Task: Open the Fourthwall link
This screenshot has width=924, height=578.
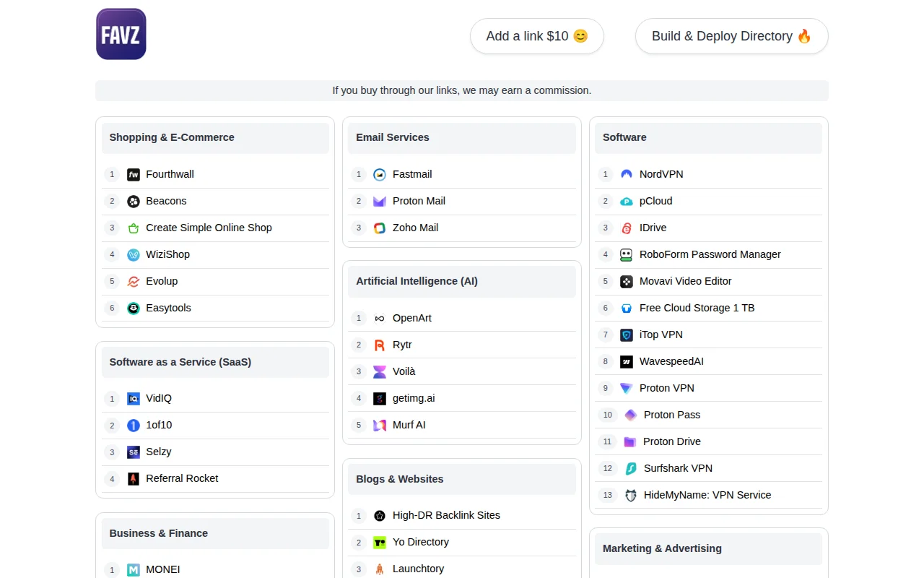Action: point(170,174)
